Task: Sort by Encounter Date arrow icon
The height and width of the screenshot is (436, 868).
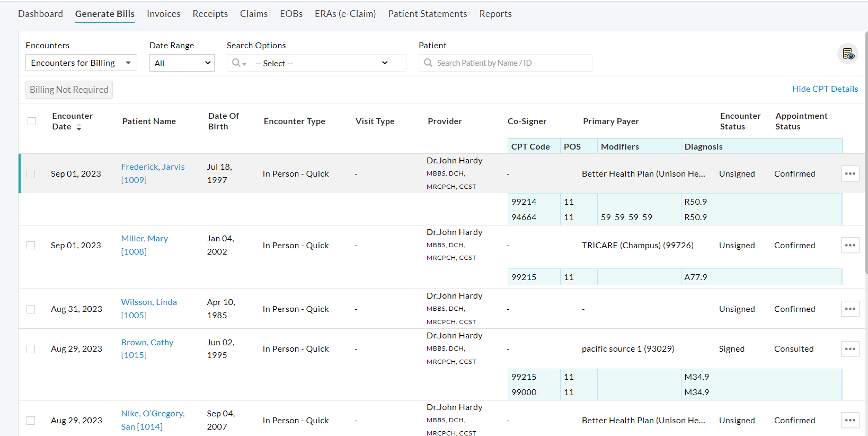Action: point(79,127)
